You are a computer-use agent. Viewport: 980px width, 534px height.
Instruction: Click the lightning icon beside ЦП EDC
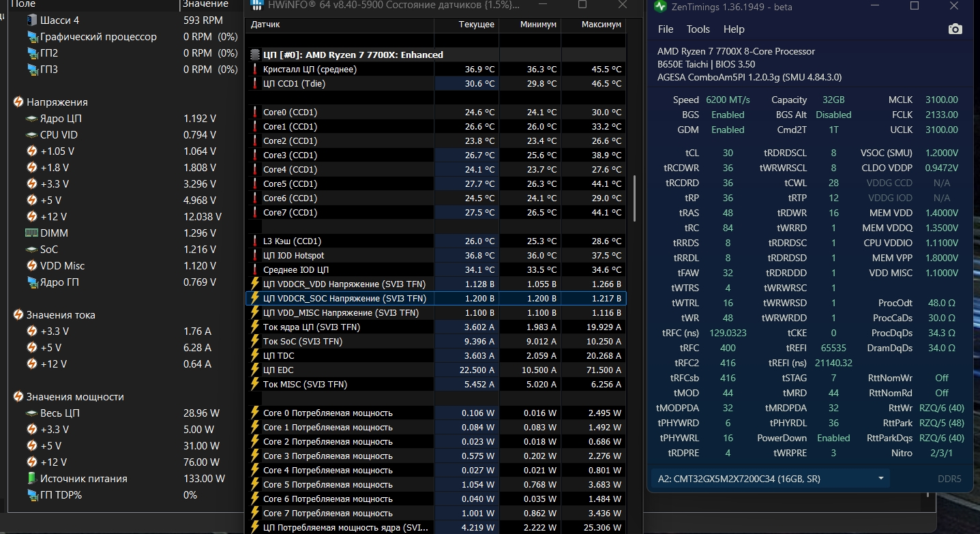255,370
